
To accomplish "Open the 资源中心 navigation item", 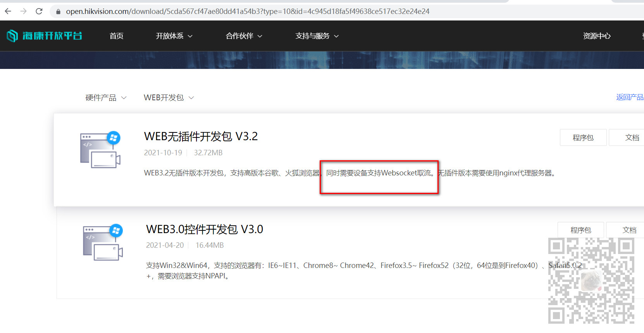I will pyautogui.click(x=597, y=36).
